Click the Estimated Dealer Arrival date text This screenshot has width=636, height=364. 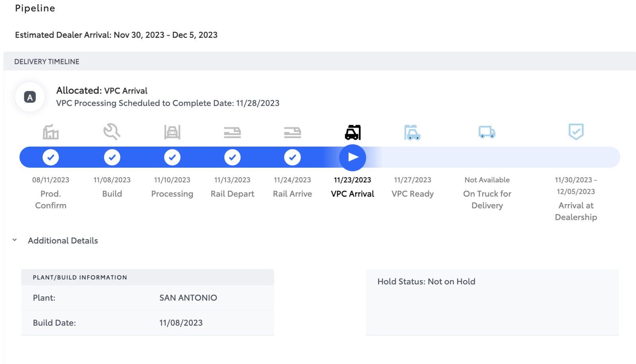pyautogui.click(x=116, y=35)
